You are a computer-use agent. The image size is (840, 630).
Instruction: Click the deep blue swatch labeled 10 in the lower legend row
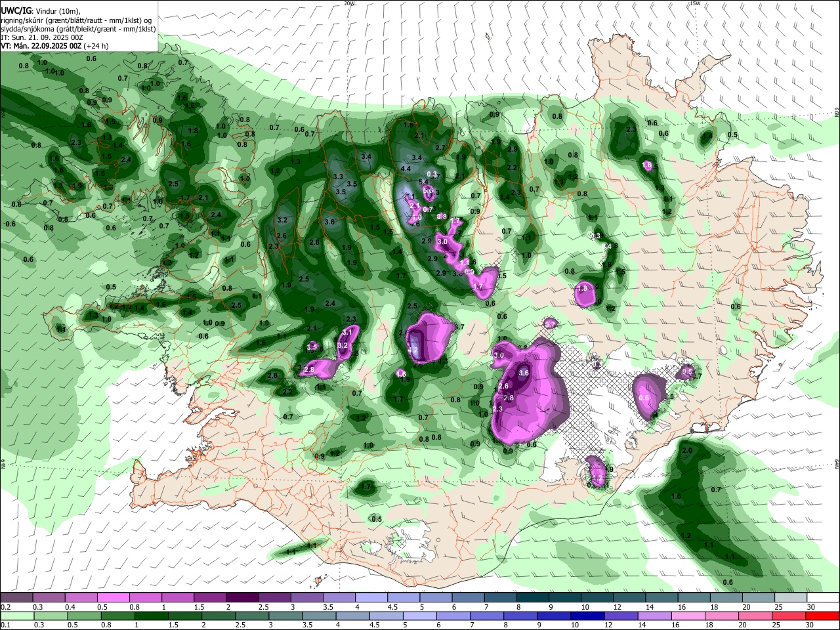click(x=587, y=616)
